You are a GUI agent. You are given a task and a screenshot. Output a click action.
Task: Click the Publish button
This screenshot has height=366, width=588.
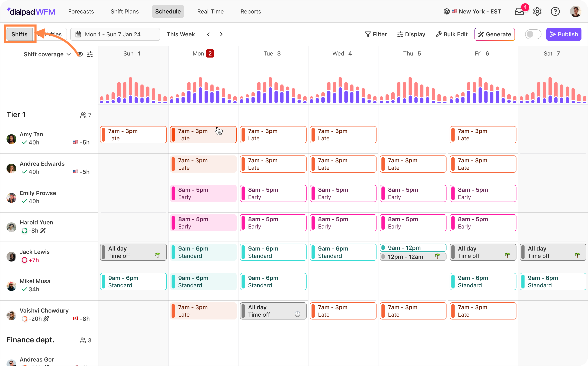564,34
